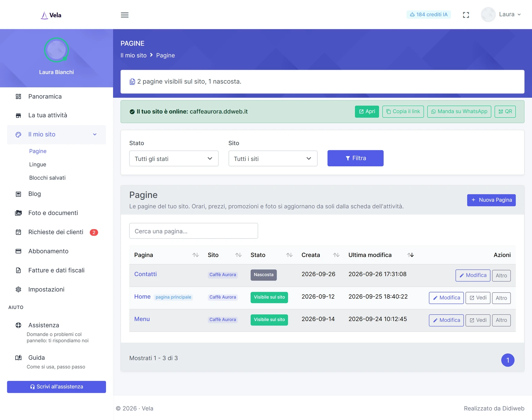Go to Panoramica in sidebar
Image resolution: width=532 pixels, height=420 pixels.
point(45,96)
